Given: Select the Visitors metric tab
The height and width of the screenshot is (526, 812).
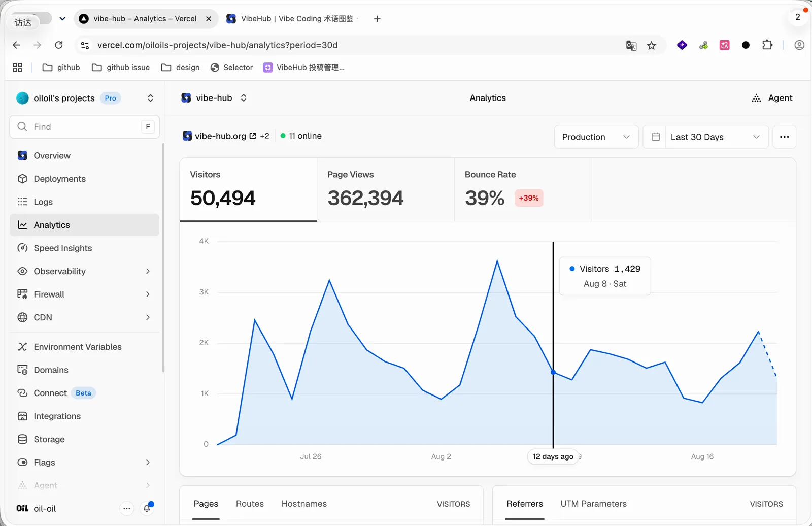Looking at the screenshot, I should (248, 190).
